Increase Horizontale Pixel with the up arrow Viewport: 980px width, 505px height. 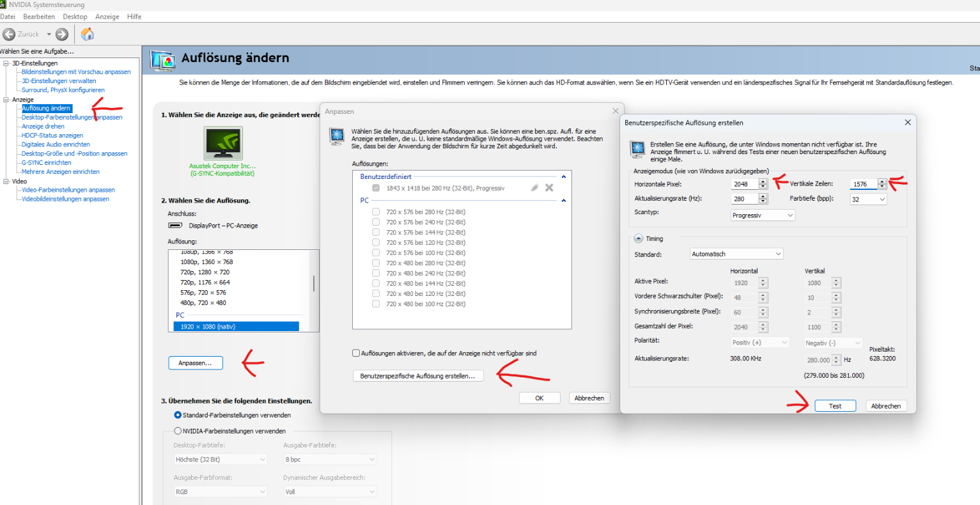point(763,182)
